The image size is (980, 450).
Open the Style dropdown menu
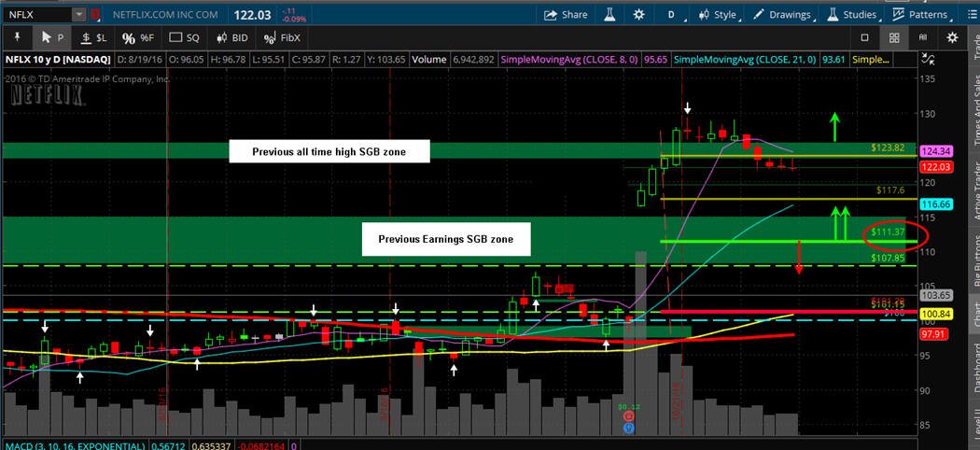point(719,14)
